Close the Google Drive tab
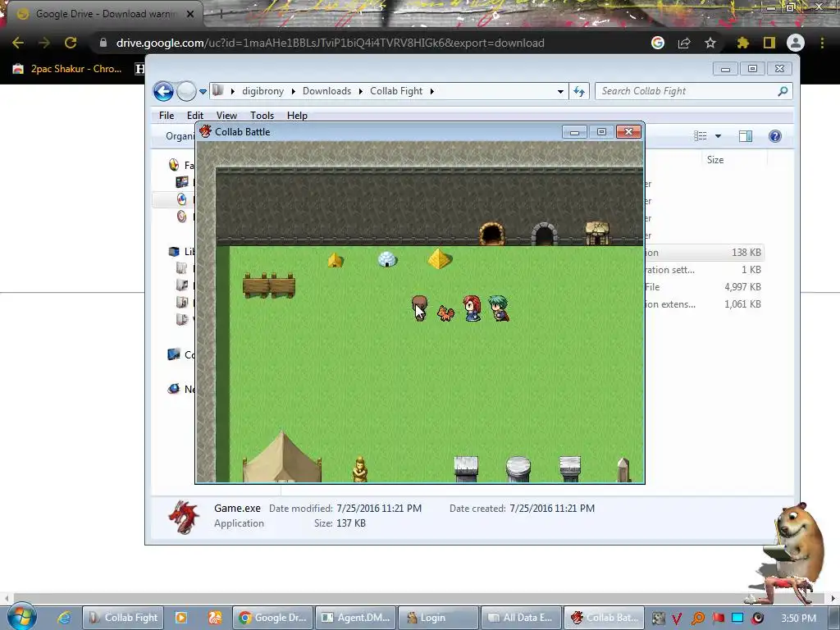 click(x=190, y=14)
